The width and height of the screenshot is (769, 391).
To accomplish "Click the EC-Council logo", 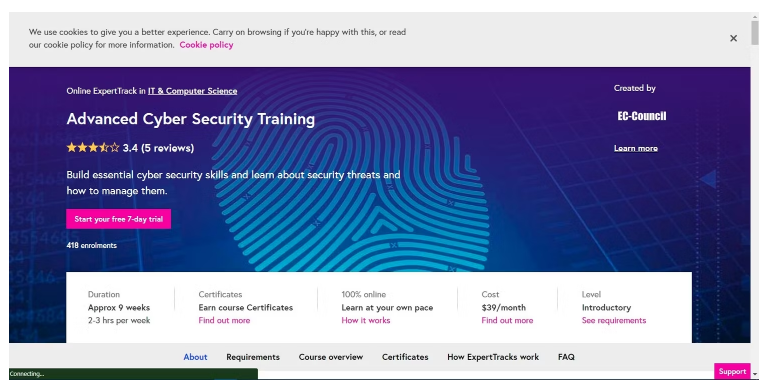I will (x=641, y=116).
